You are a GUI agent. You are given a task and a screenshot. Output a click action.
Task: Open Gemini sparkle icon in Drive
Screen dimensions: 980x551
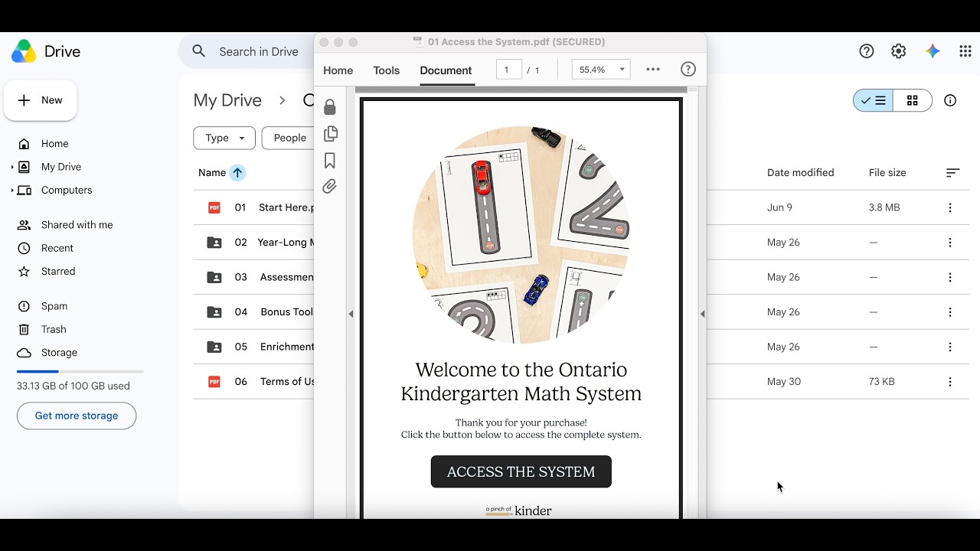[933, 51]
